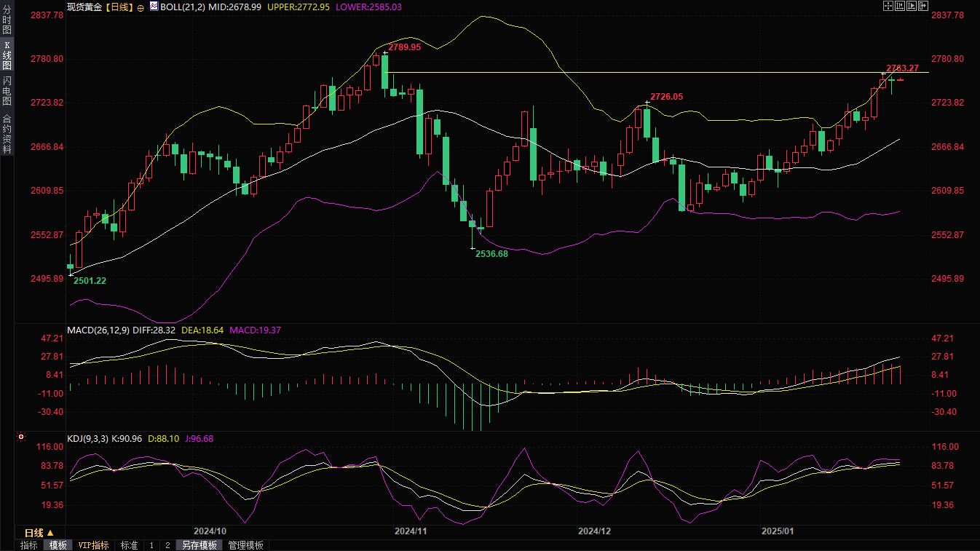The image size is (980, 551).
Task: Open the VIP指标 tab
Action: click(94, 545)
